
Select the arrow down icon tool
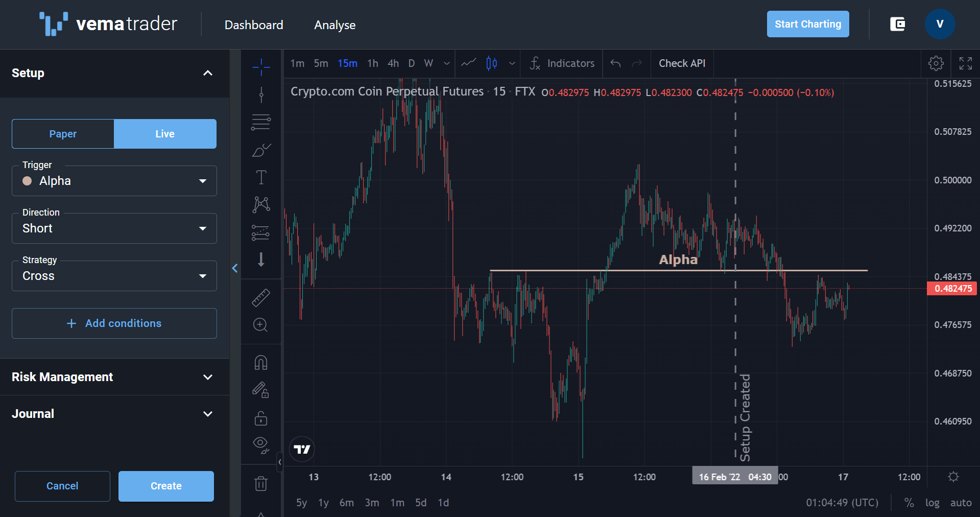click(x=261, y=260)
